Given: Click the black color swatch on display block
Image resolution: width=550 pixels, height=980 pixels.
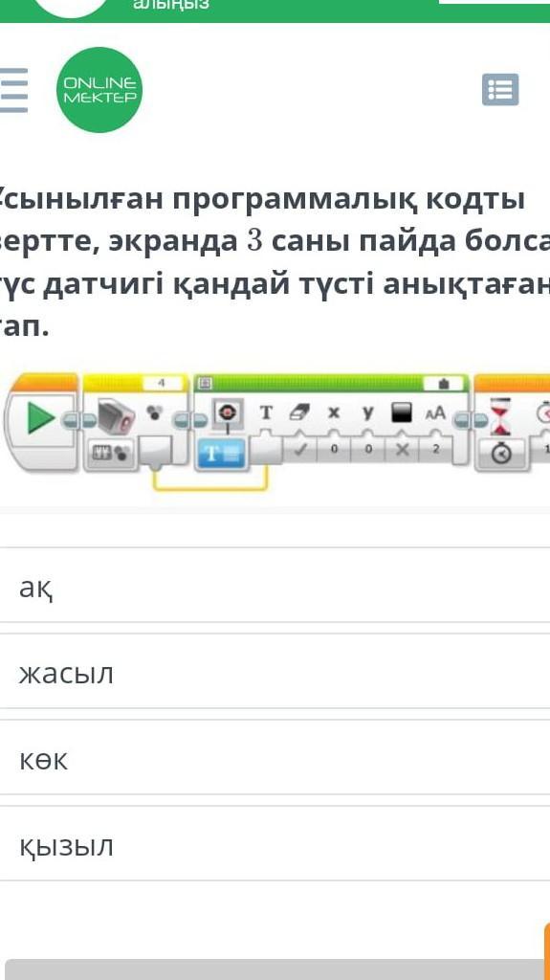Looking at the screenshot, I should click(401, 412).
